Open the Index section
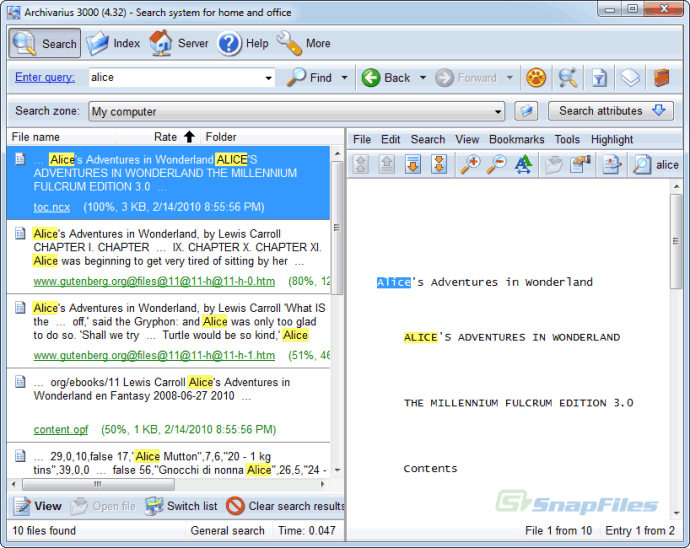 click(x=113, y=43)
